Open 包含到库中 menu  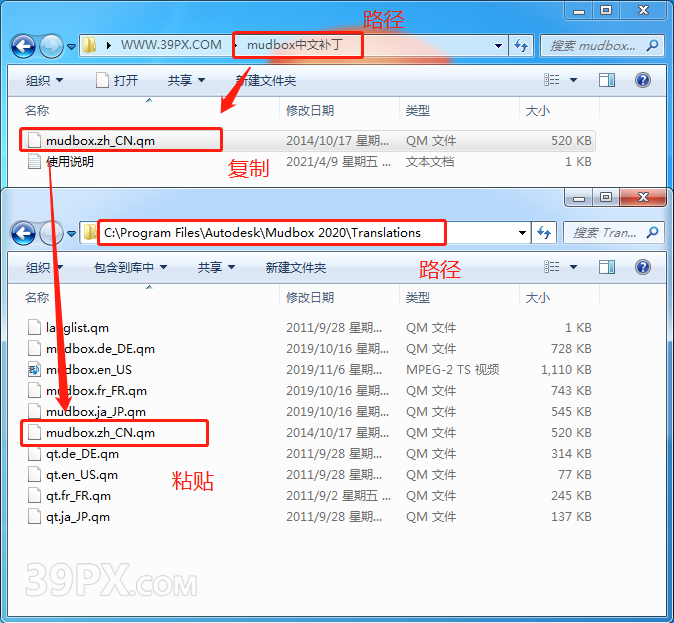click(130, 267)
